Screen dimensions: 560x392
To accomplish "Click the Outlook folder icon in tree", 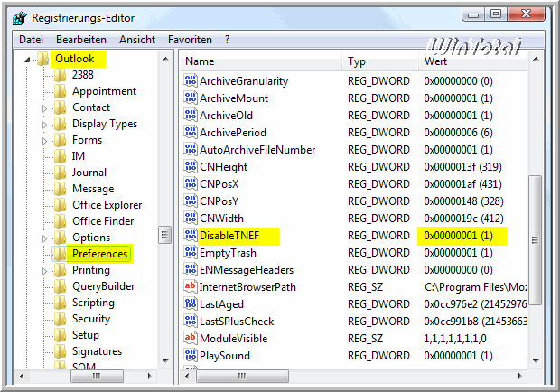I will [x=43, y=59].
